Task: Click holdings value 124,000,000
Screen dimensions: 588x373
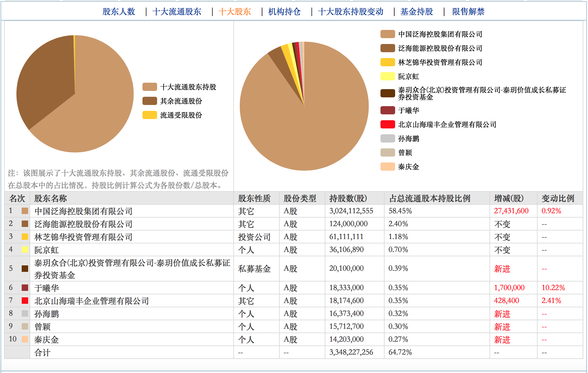Action: point(348,224)
